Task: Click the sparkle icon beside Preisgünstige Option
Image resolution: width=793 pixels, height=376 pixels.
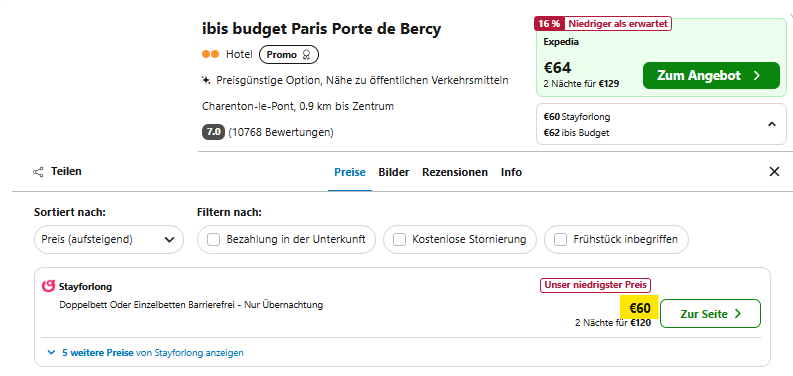Action: tap(206, 80)
